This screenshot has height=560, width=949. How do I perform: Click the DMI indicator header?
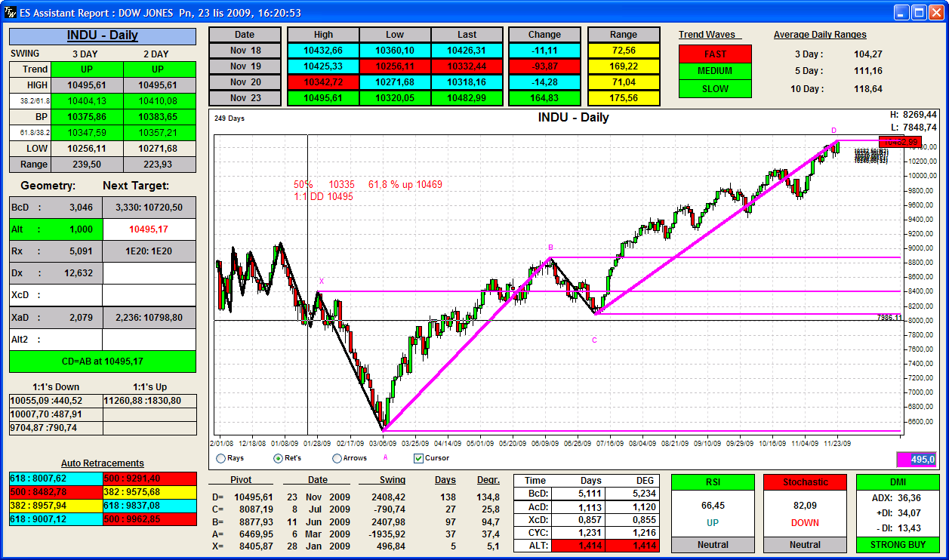898,482
